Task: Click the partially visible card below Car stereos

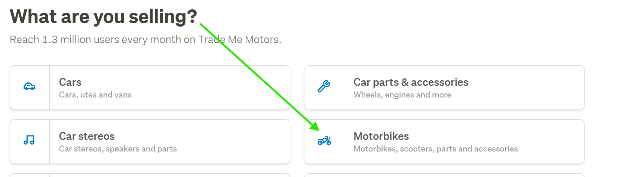Action: click(x=150, y=175)
